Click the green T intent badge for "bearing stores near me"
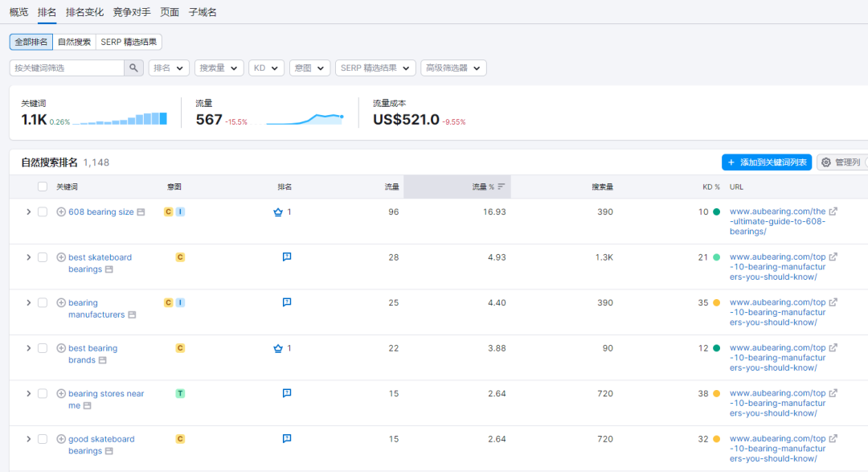Image resolution: width=868 pixels, height=472 pixels. coord(180,393)
